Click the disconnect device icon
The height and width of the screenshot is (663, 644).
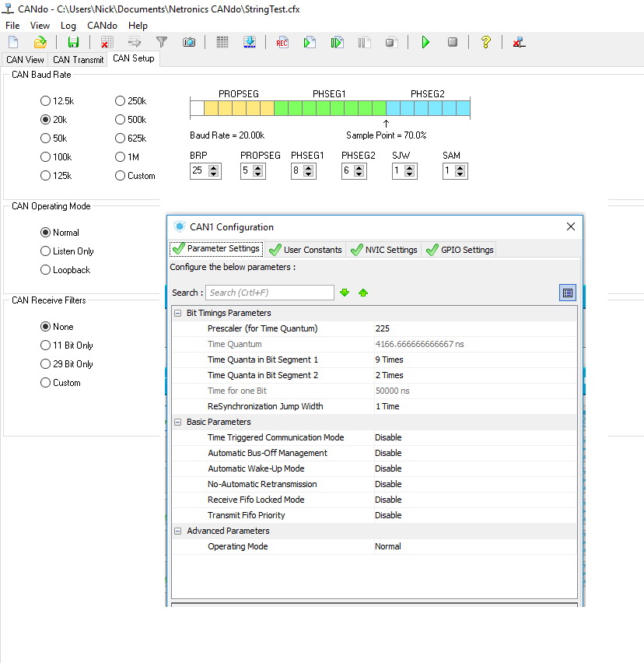coord(519,42)
